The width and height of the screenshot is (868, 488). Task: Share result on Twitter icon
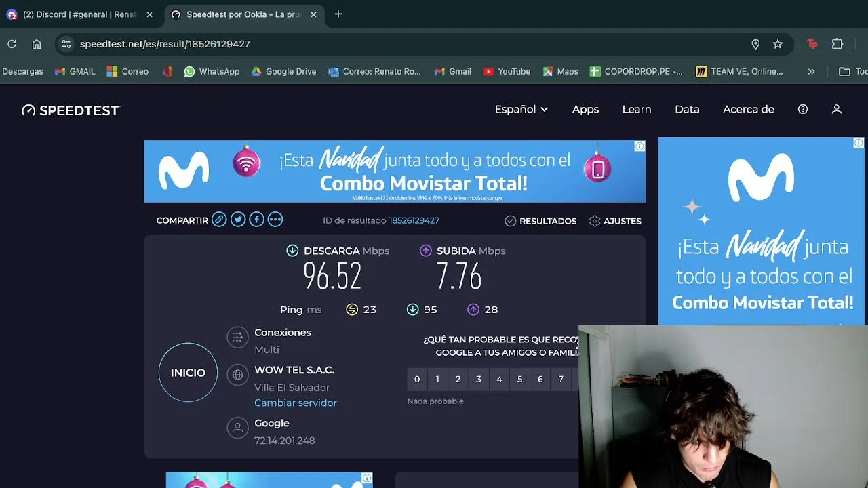click(237, 220)
